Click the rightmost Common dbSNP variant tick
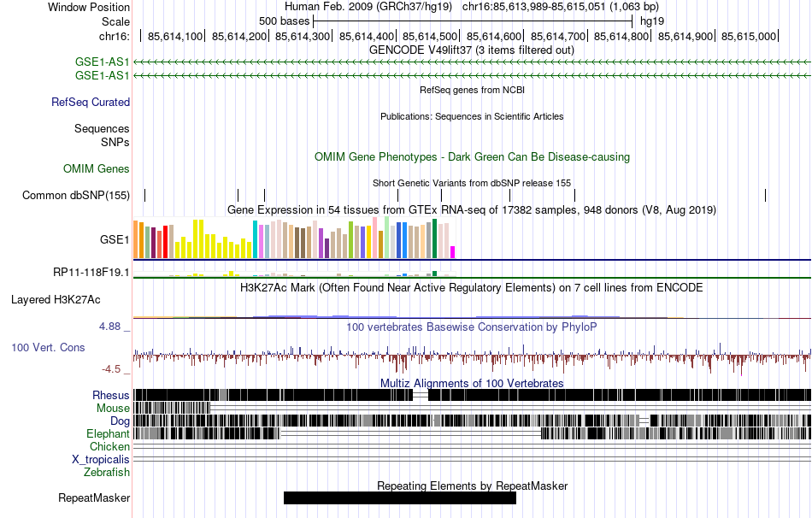This screenshot has height=518, width=812. pyautogui.click(x=765, y=195)
